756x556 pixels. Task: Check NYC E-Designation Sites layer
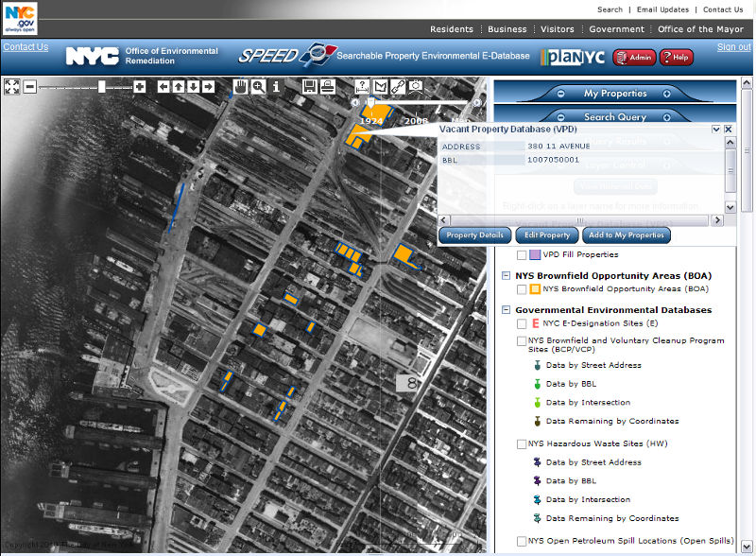522,323
